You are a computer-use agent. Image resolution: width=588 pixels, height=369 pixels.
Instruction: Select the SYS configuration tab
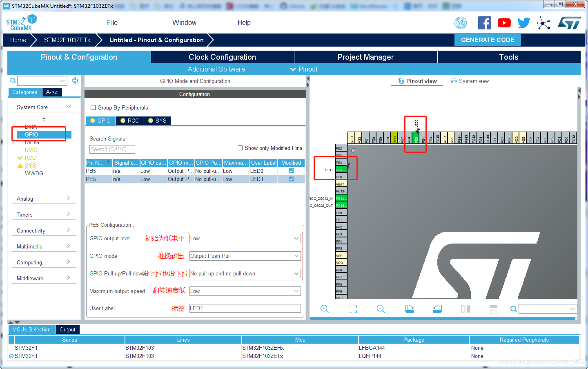click(157, 121)
